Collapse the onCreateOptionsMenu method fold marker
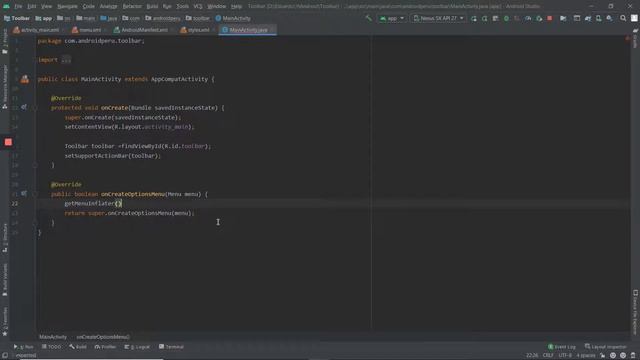The image size is (640, 360). (x=35, y=194)
